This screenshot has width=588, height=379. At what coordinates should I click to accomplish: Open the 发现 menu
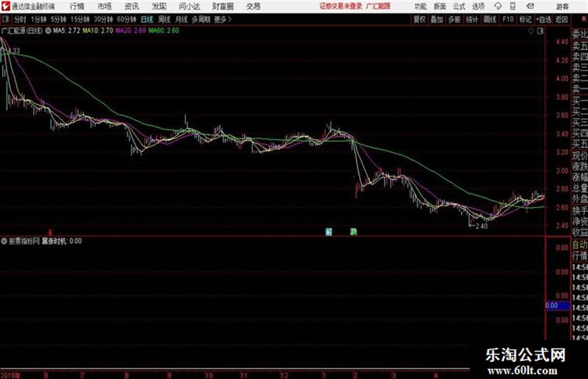(159, 6)
